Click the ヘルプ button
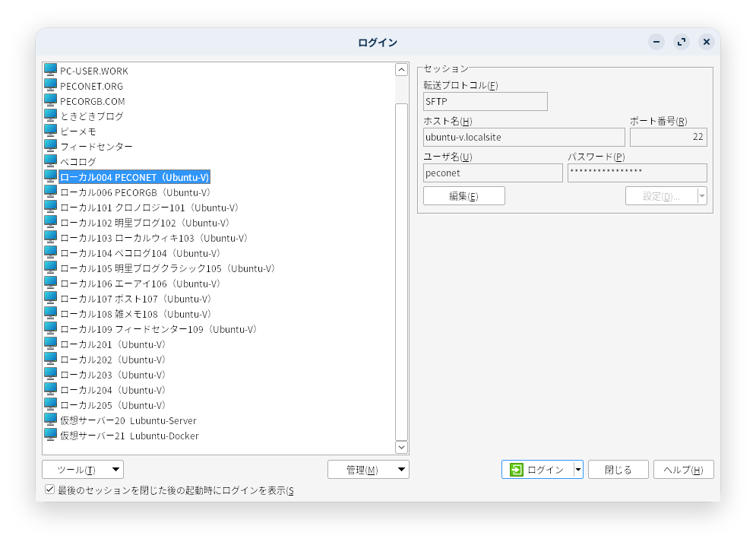 [682, 469]
